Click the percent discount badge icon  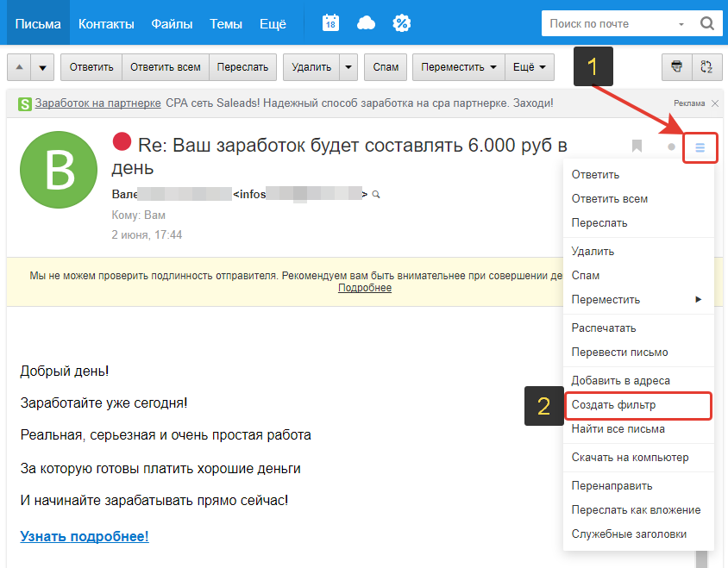401,23
